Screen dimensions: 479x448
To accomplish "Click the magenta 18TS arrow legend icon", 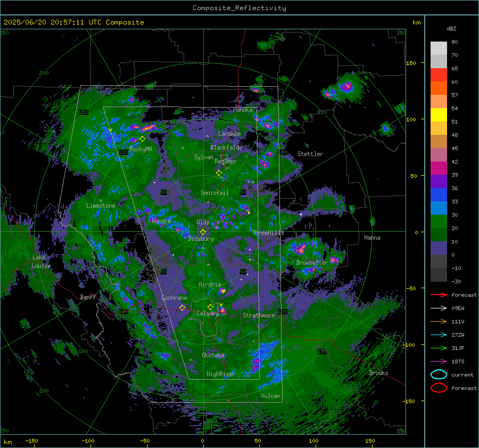I will pos(439,362).
